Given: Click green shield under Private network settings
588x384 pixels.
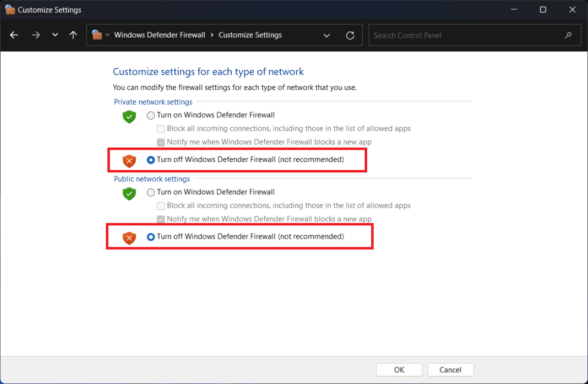Looking at the screenshot, I should [x=129, y=117].
